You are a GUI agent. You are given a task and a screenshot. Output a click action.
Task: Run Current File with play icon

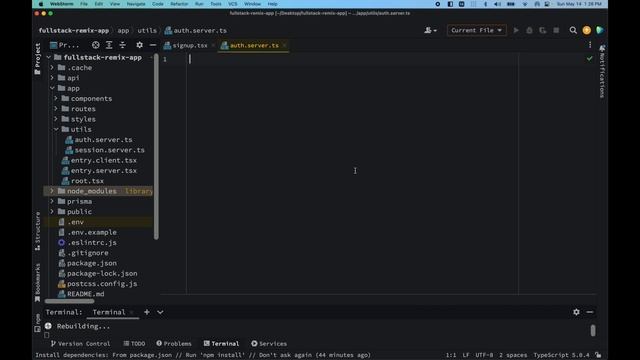click(516, 30)
